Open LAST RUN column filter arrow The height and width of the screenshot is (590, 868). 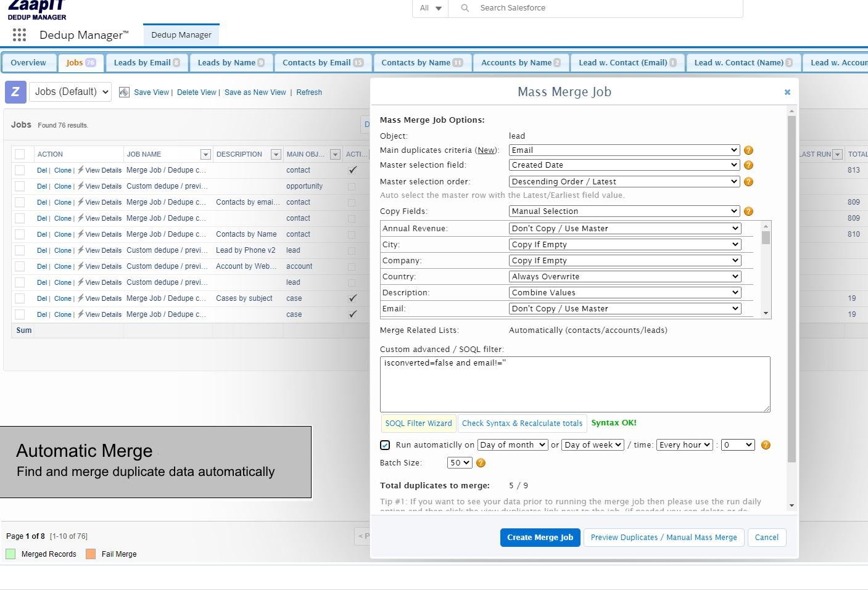point(837,154)
